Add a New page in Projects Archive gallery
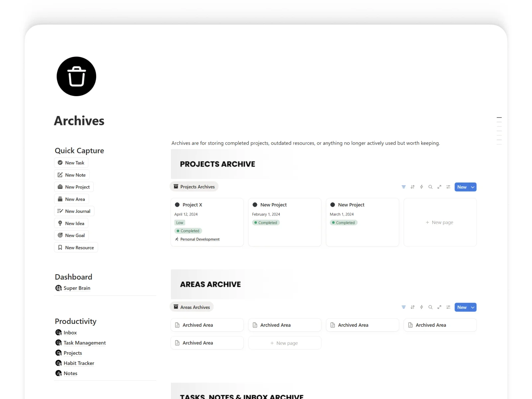The height and width of the screenshot is (399, 532). coord(440,222)
